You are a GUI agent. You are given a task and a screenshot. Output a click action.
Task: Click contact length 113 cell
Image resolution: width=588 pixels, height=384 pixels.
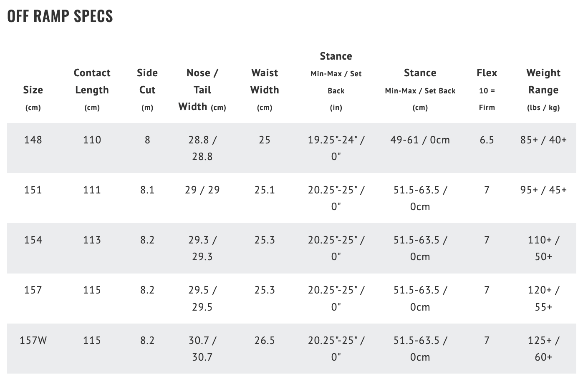coord(92,240)
